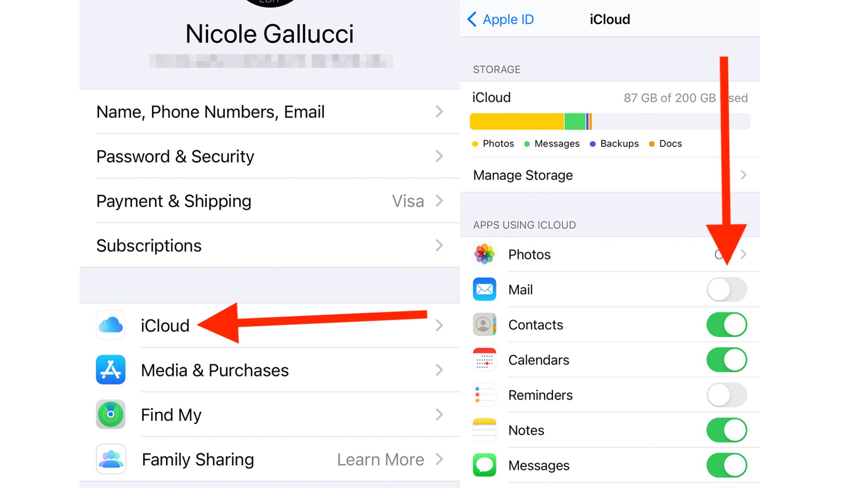Switch off the Messages toggle
Image resolution: width=868 pixels, height=488 pixels.
pyautogui.click(x=727, y=465)
